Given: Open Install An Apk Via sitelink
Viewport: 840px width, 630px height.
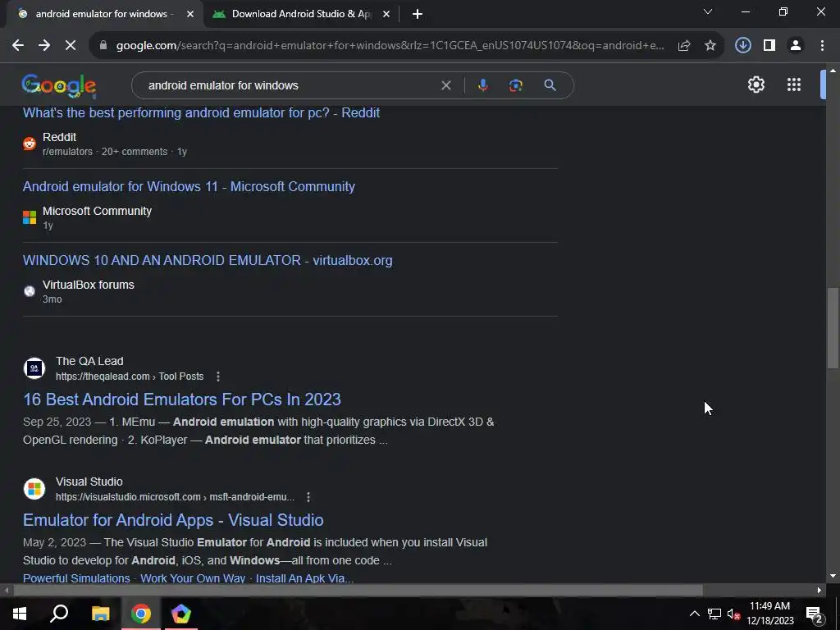Looking at the screenshot, I should (x=304, y=578).
